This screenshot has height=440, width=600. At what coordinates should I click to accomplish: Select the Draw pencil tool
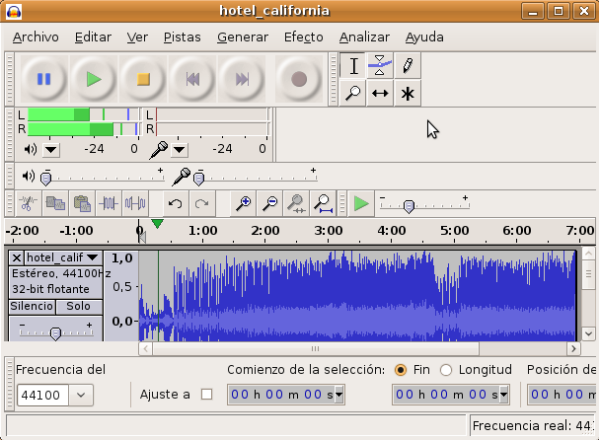click(x=407, y=66)
